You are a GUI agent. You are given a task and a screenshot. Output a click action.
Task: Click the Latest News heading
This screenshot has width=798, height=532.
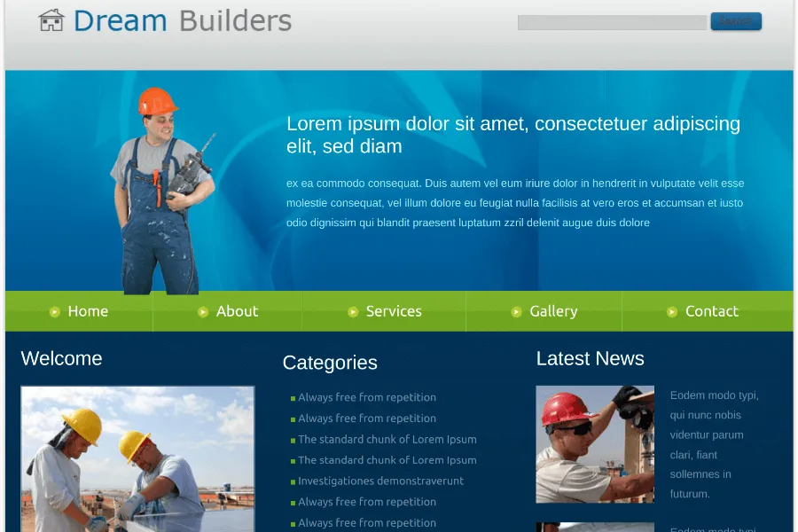(590, 358)
